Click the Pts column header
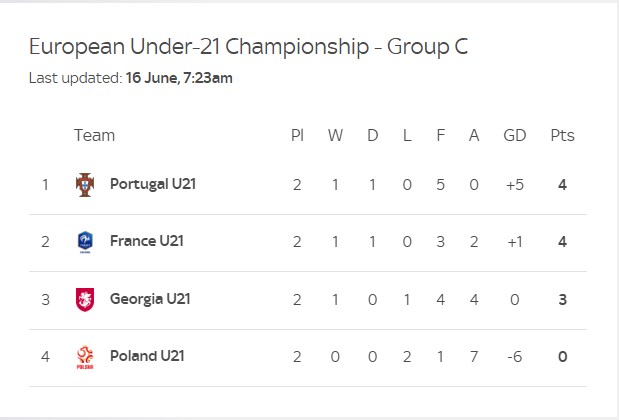Viewport: 619px width, 420px height. 562,135
